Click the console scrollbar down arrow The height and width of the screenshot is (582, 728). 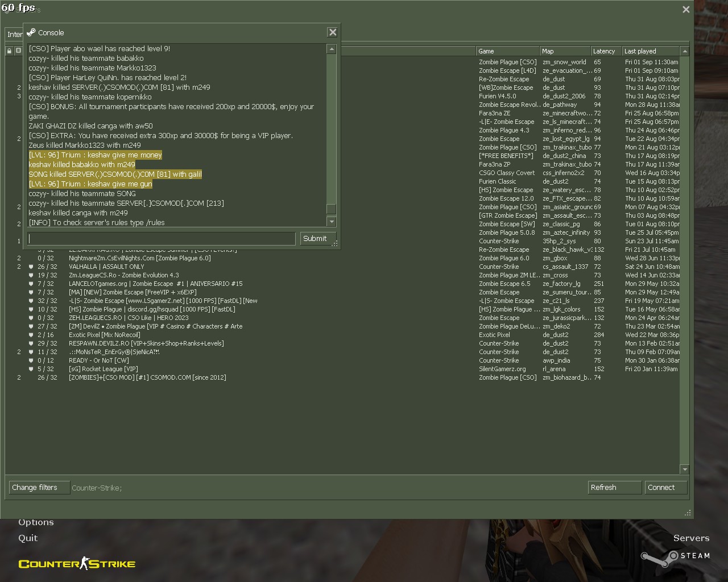[331, 221]
